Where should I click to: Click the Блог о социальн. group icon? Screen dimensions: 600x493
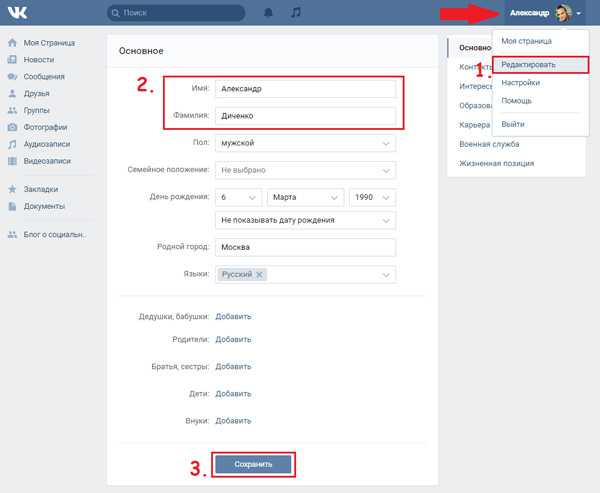[12, 234]
